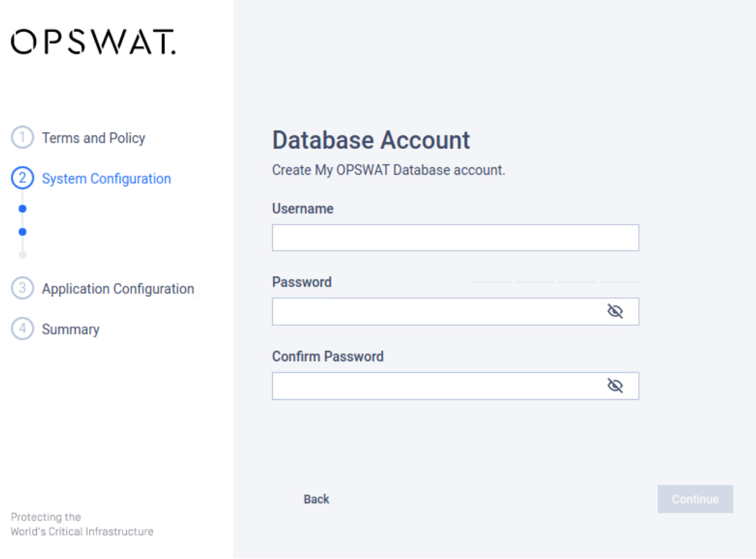Click the password strength indicator bar
756x559 pixels.
click(x=555, y=282)
